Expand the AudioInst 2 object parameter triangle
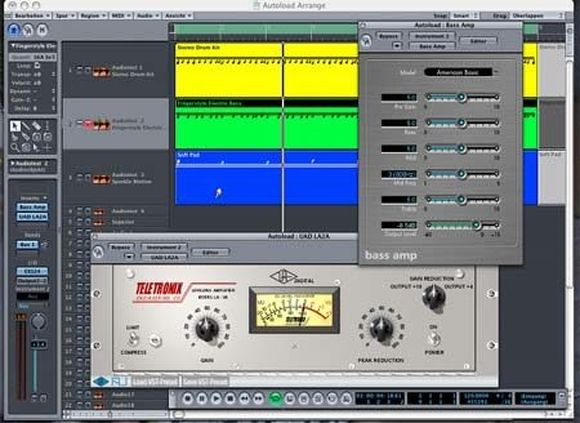Viewport: 580px width, 423px height. coord(13,163)
